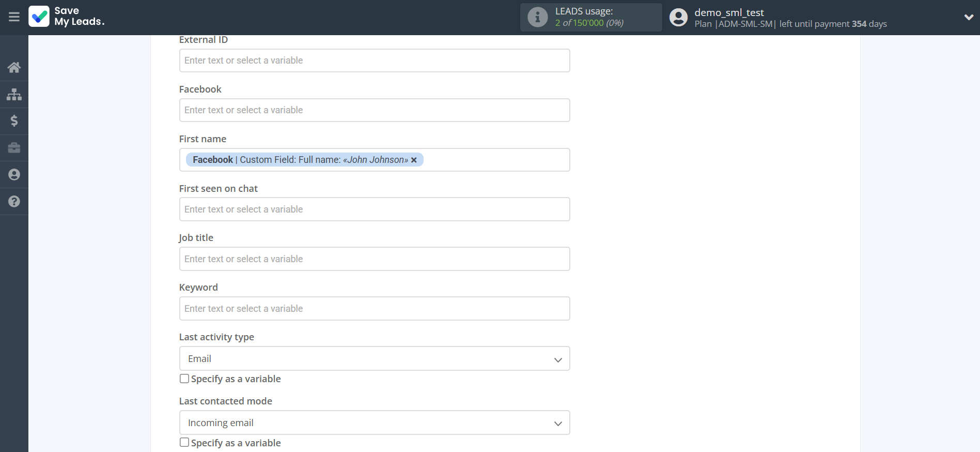Enable Specify as a variable under Last activity type
Screen dimensions: 980x452
point(184,379)
